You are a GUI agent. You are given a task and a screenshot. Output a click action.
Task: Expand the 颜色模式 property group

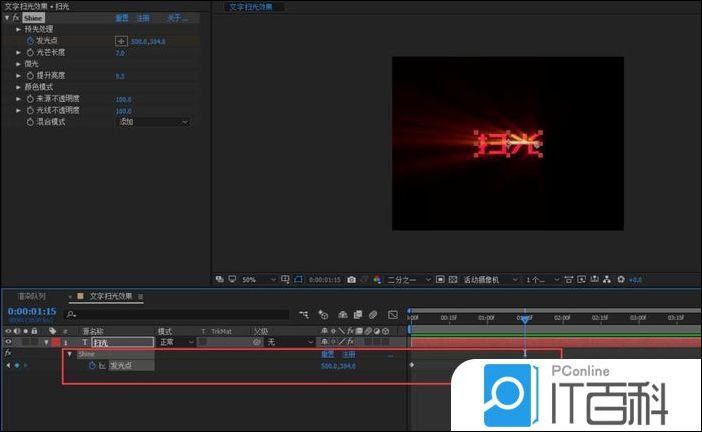[x=18, y=87]
